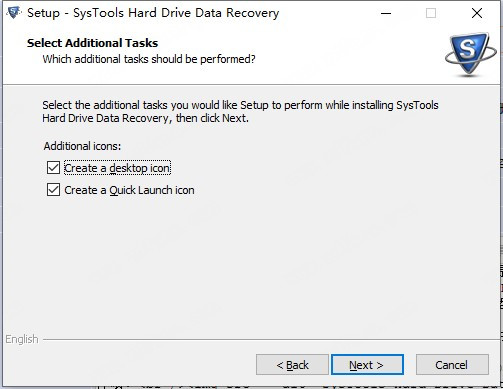The width and height of the screenshot is (503, 389).
Task: Uncheck the Create a desktop icon checkbox
Action: tap(53, 168)
